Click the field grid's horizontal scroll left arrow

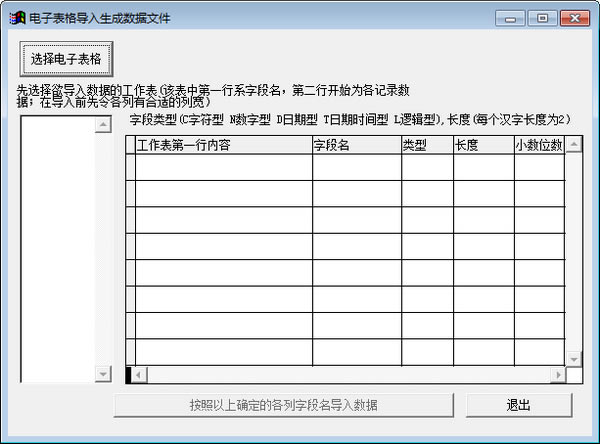(139, 375)
